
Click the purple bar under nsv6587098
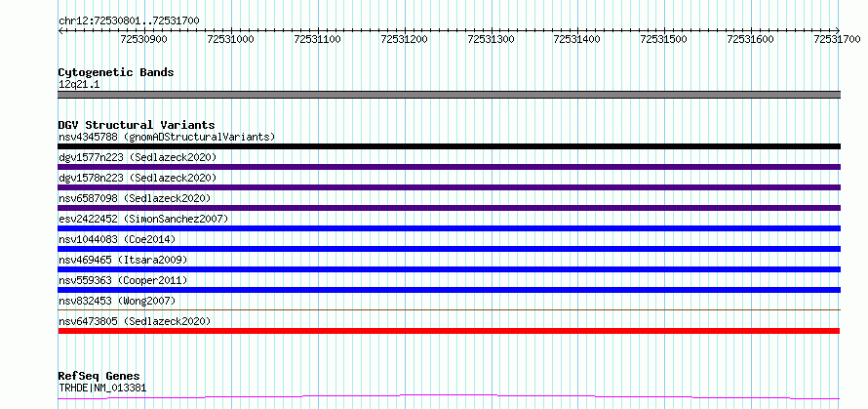click(449, 208)
